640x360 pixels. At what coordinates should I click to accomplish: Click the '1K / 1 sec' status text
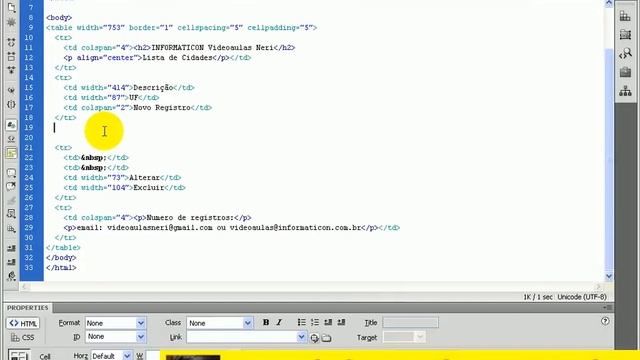point(538,297)
